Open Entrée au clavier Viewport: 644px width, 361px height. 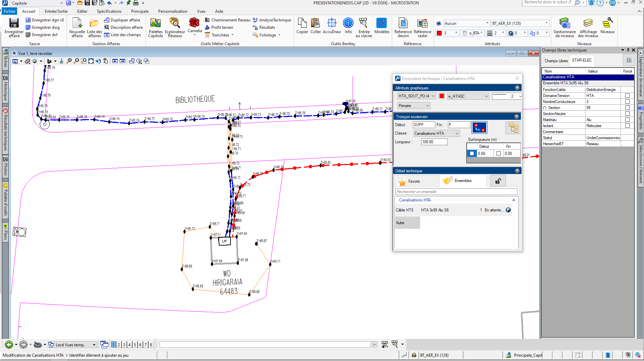coord(364,27)
